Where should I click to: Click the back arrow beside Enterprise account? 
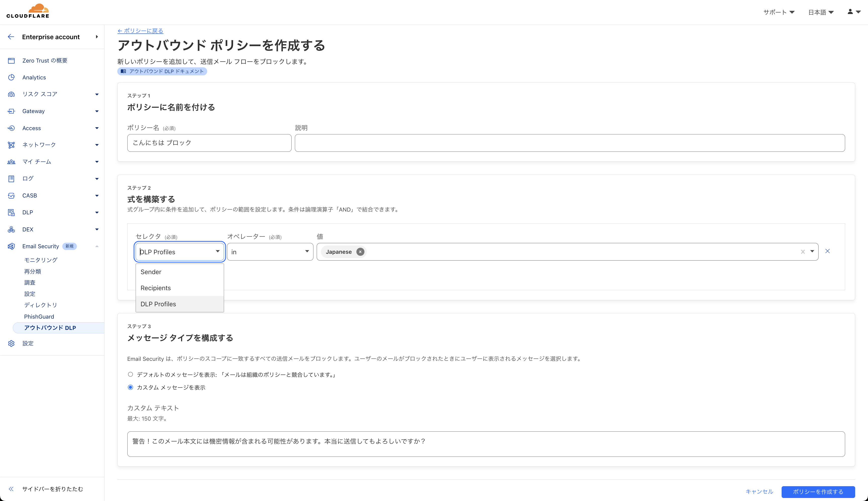[x=11, y=37]
